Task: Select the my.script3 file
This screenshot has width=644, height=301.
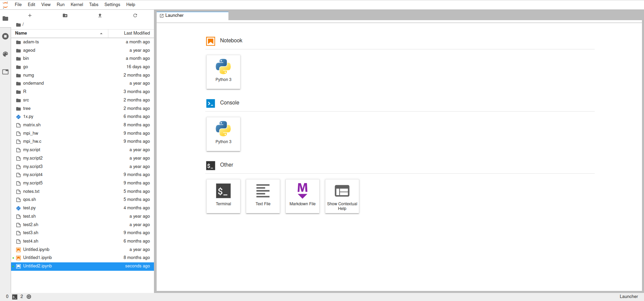Action: tap(83, 167)
